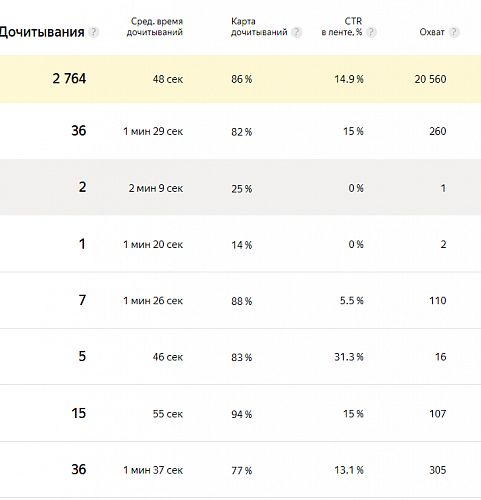The width and height of the screenshot is (481, 500).
Task: Sort by Карта дочитываний column header
Action: click(x=259, y=27)
